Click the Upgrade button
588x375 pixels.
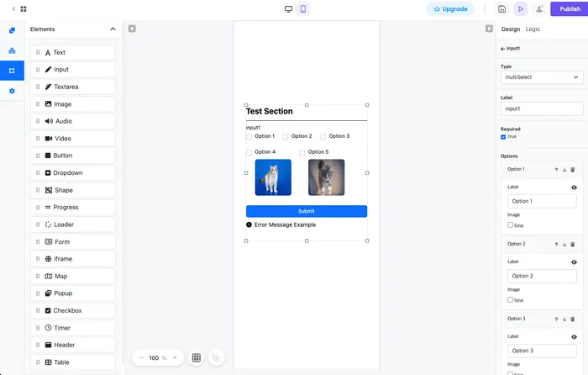pos(450,9)
